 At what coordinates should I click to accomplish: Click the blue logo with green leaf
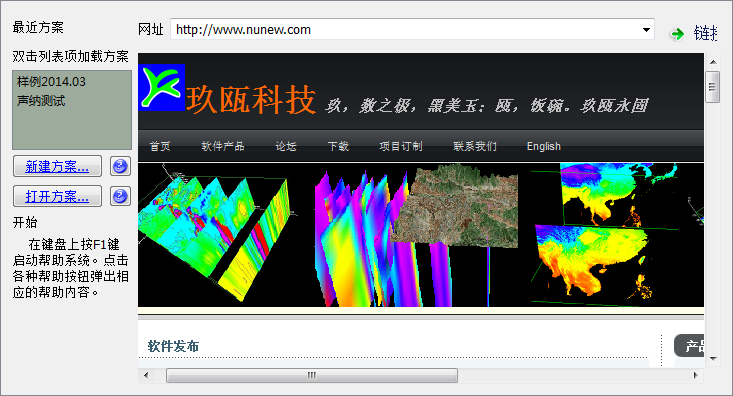pos(162,87)
